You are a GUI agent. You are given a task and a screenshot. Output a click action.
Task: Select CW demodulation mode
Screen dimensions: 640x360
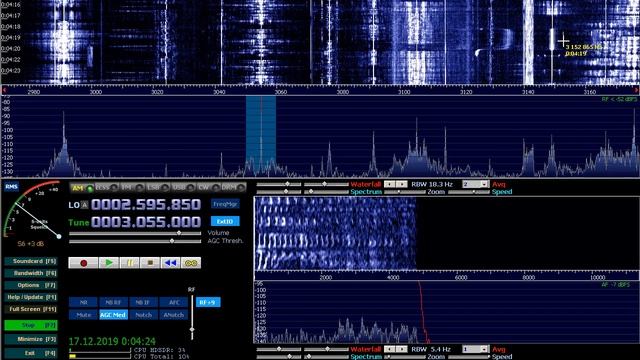tap(209, 188)
